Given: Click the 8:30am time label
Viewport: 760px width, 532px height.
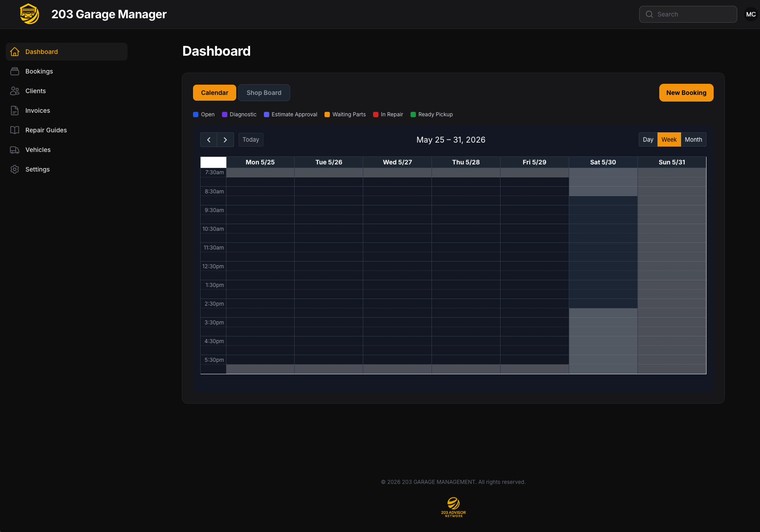Looking at the screenshot, I should point(214,192).
